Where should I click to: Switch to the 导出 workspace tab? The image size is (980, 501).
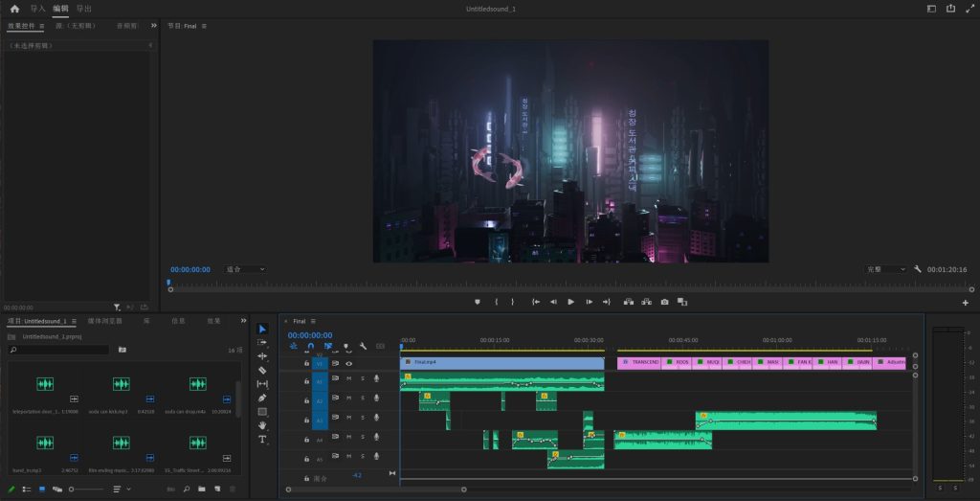[84, 9]
